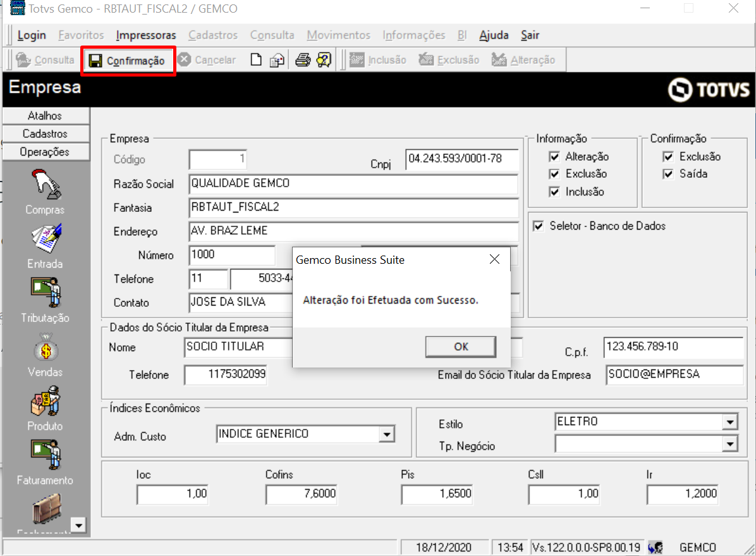This screenshot has width=756, height=556.
Task: Click the Endereço input field
Action: point(353,231)
